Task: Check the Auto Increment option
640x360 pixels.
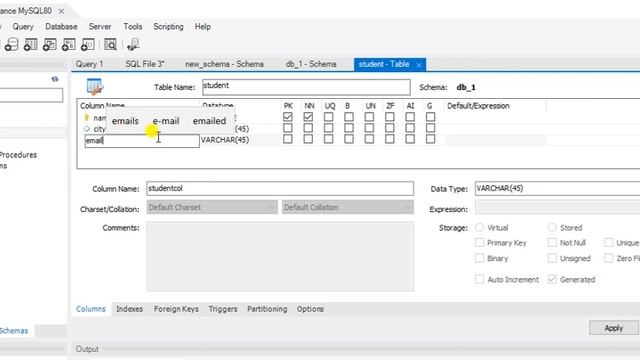Action: (480, 280)
